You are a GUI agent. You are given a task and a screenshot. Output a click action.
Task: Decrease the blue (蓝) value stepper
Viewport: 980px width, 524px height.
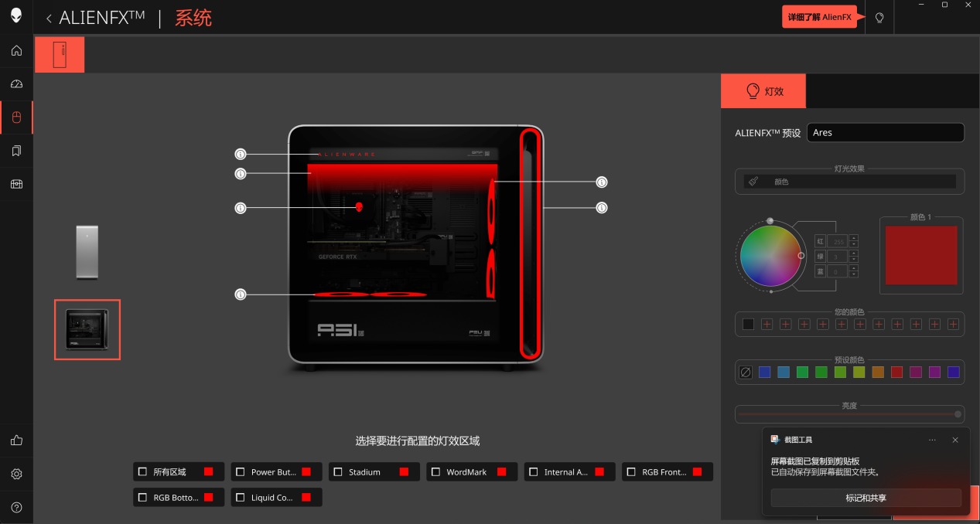[x=853, y=274]
